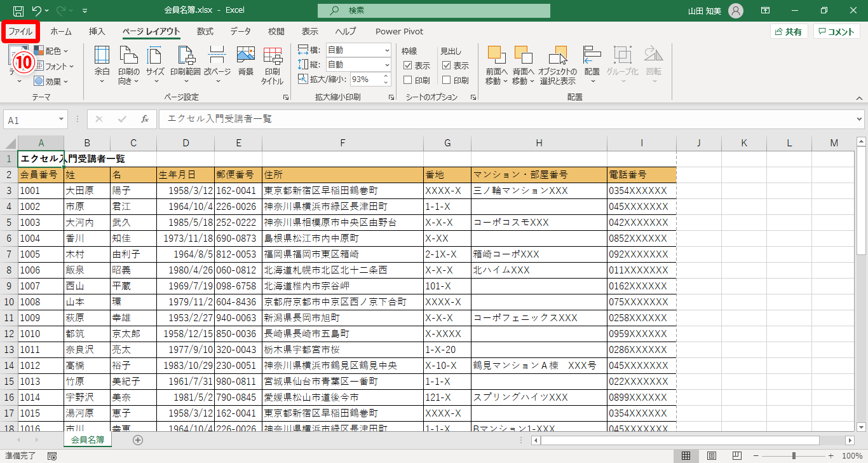Switch to the 数式 tab
Screen dimensions: 868x463
pos(205,31)
